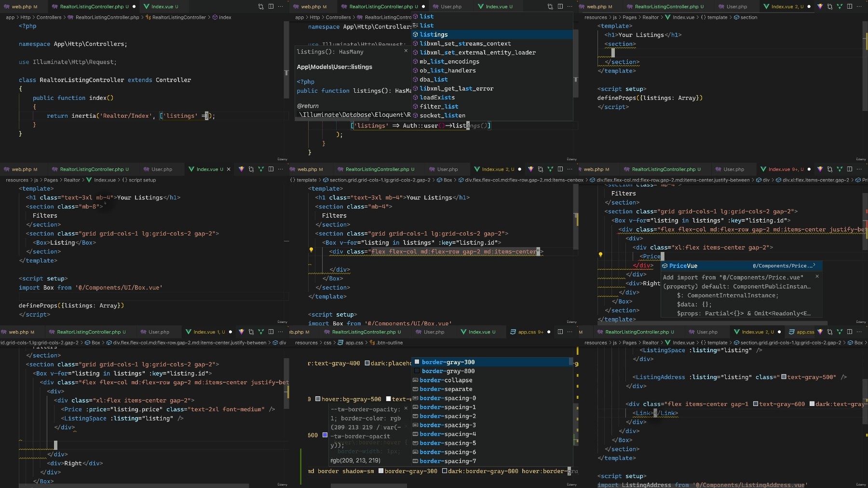Open 'Controllers' breadcrumb in the 'index' breadcrumb editor
This screenshot has height=488, width=868.
coord(49,17)
